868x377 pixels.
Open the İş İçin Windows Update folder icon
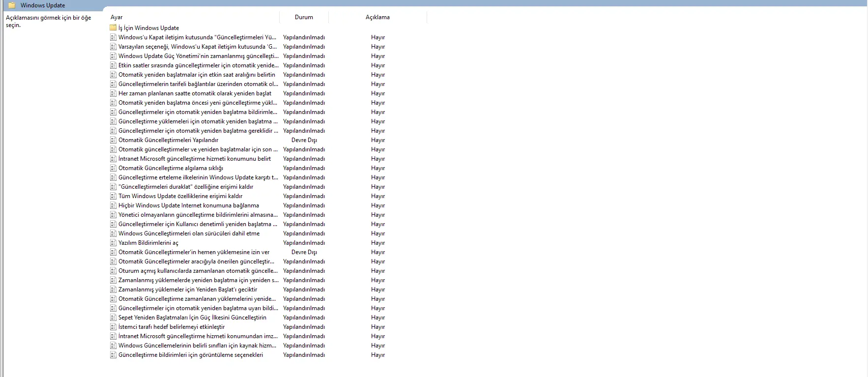pyautogui.click(x=113, y=28)
